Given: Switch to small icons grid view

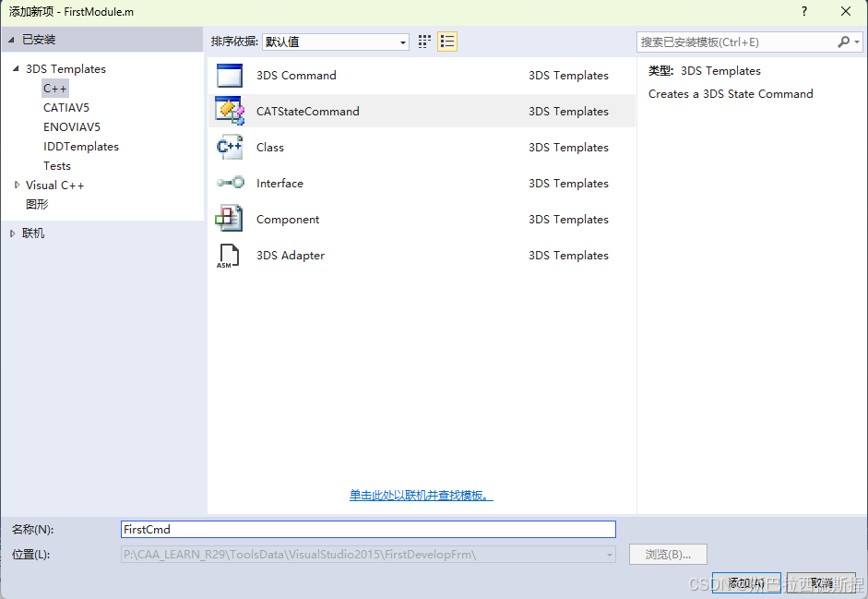Looking at the screenshot, I should point(424,42).
